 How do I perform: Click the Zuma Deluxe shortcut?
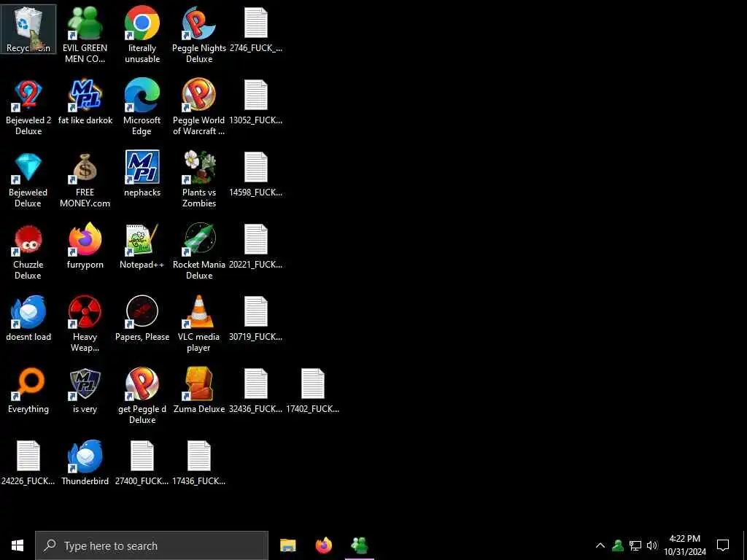tap(199, 391)
